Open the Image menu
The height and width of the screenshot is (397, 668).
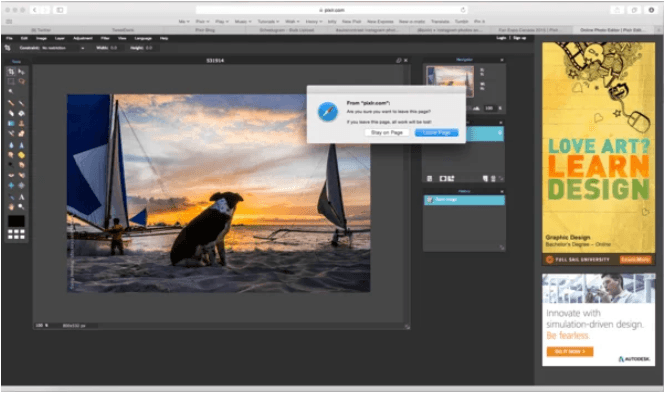point(41,38)
